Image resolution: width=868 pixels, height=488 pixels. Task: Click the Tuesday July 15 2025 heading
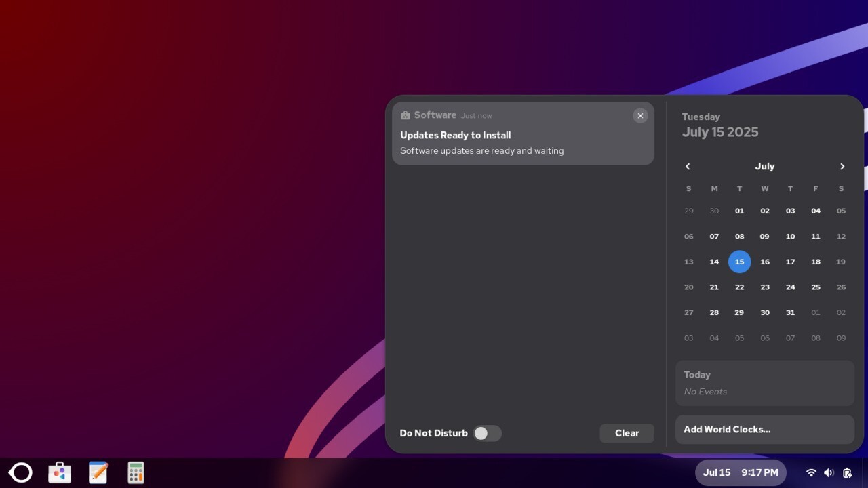[719, 125]
